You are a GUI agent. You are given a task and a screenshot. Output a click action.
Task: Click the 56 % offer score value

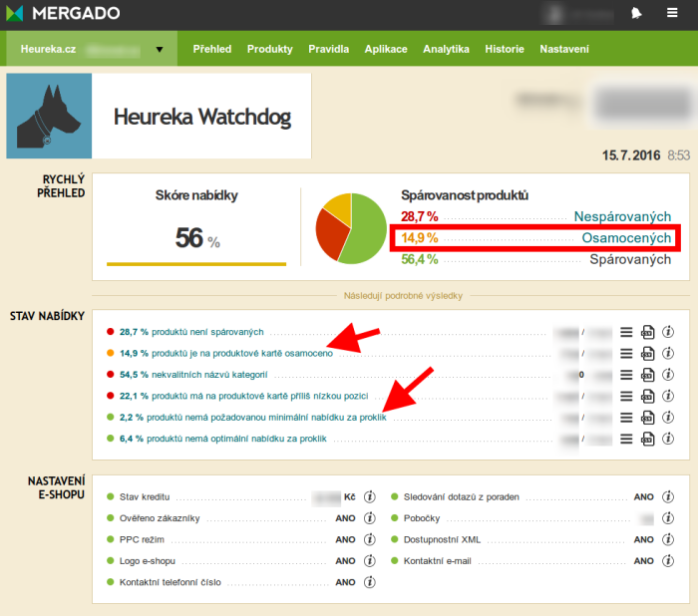tap(197, 238)
